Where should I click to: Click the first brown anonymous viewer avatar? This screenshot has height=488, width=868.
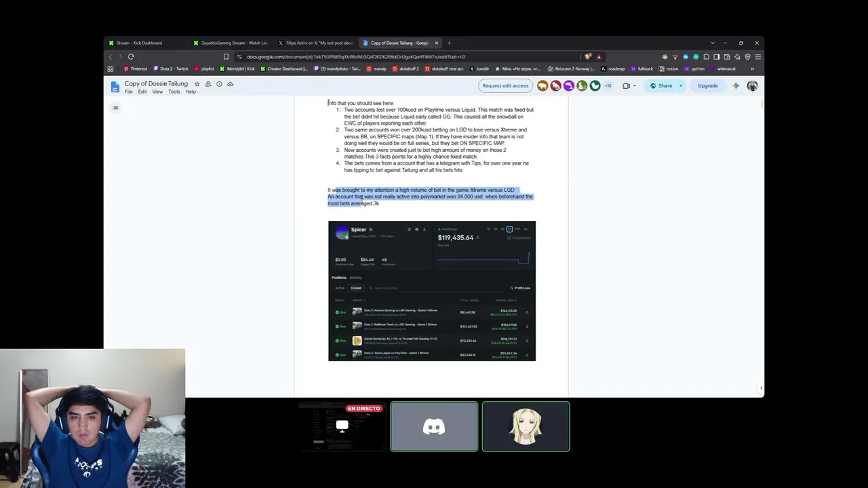click(x=542, y=86)
